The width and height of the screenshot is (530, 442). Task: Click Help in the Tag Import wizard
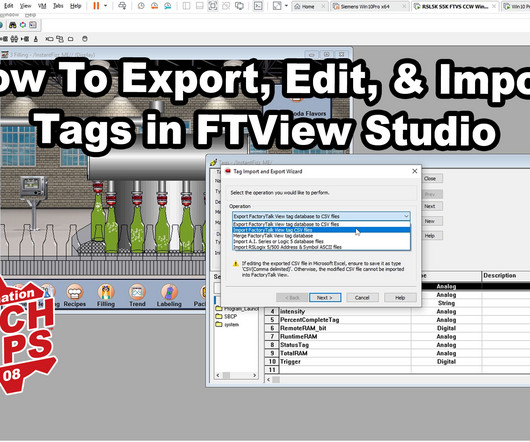(x=400, y=298)
